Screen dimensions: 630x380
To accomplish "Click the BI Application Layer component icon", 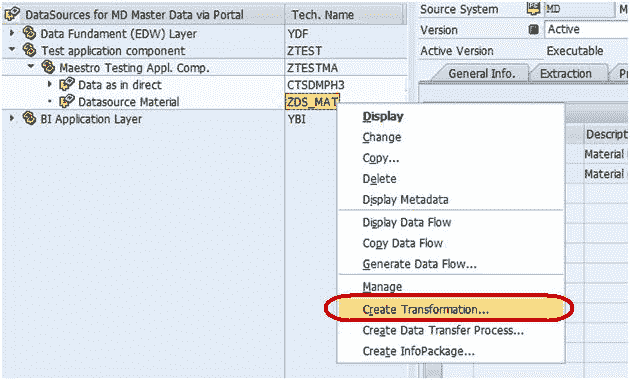I will point(29,118).
